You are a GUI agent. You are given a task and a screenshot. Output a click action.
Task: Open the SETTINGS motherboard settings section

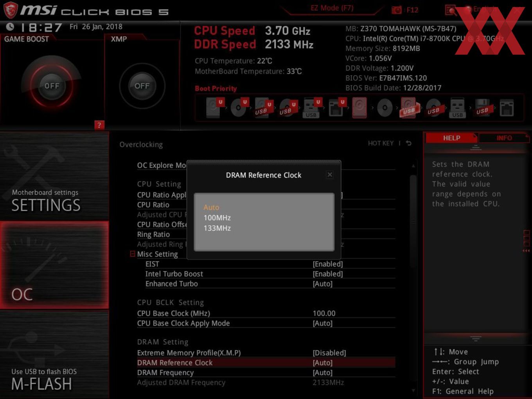pyautogui.click(x=54, y=176)
